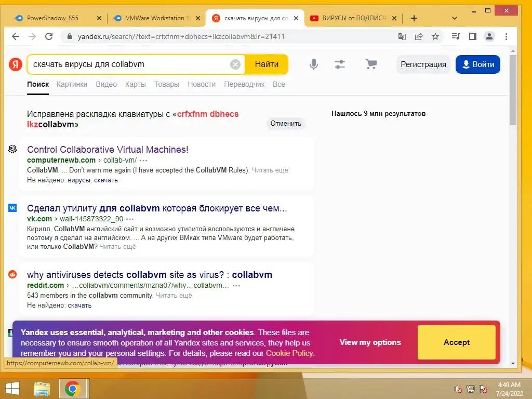Click Отменить to undo layout correction

click(x=286, y=124)
